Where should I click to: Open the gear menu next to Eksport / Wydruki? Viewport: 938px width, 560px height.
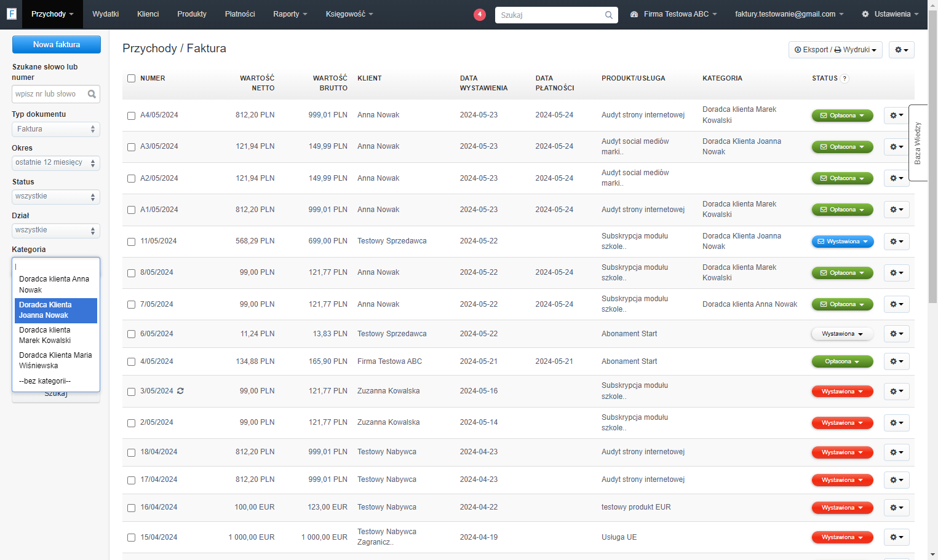click(x=901, y=50)
